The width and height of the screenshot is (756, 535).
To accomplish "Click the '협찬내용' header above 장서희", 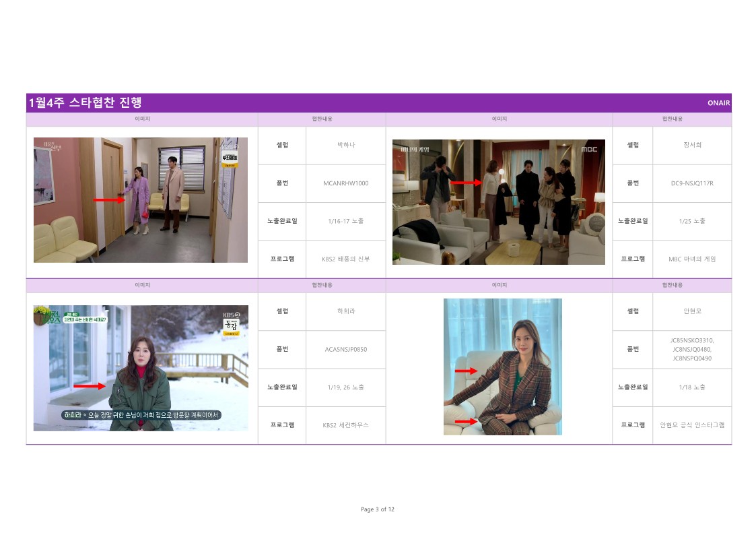I will 672,119.
